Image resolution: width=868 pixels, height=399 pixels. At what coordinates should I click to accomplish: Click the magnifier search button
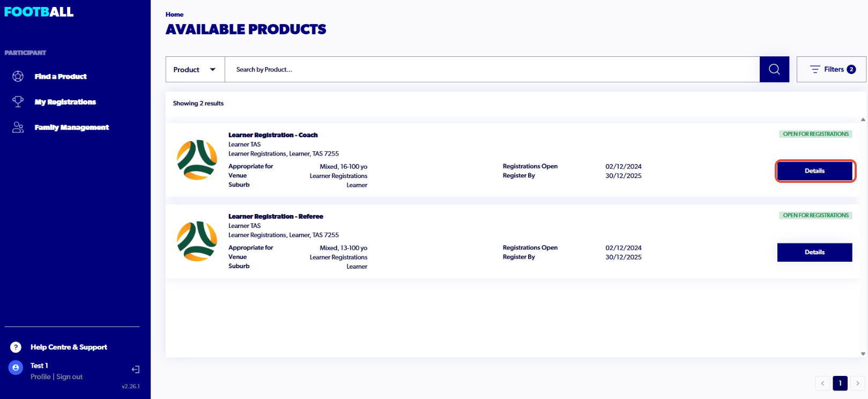pos(774,69)
